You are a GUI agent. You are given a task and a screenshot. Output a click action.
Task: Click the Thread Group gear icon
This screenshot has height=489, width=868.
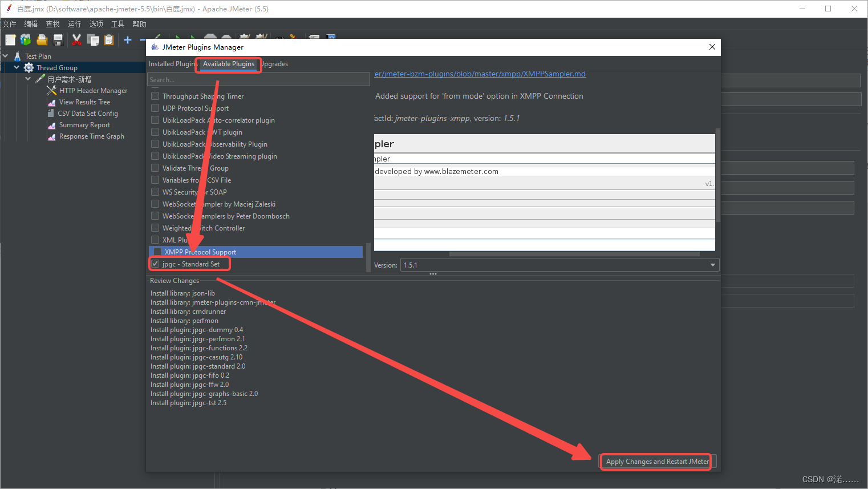point(29,67)
